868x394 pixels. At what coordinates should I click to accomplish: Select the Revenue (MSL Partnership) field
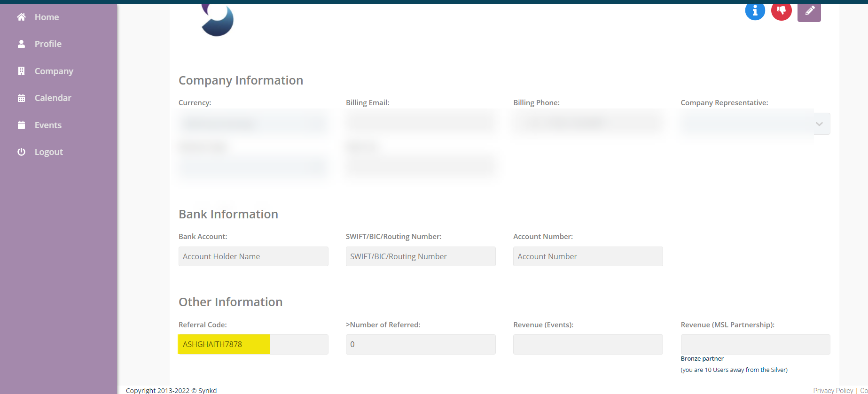pyautogui.click(x=755, y=344)
